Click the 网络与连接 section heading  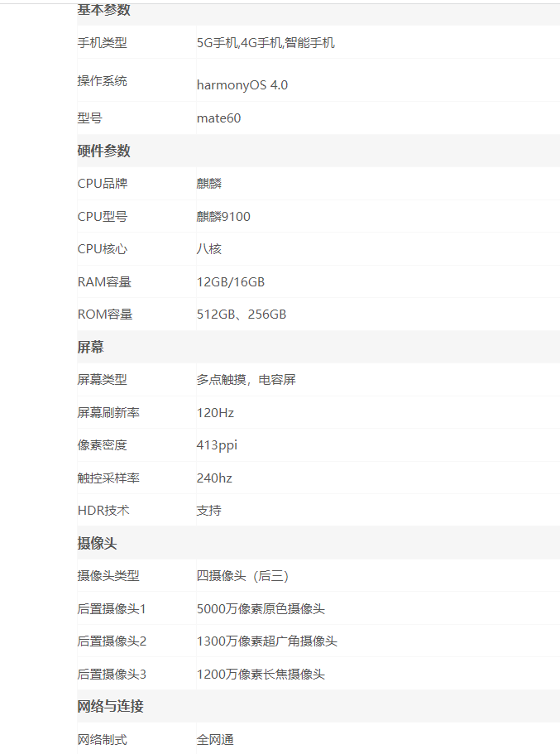point(111,706)
